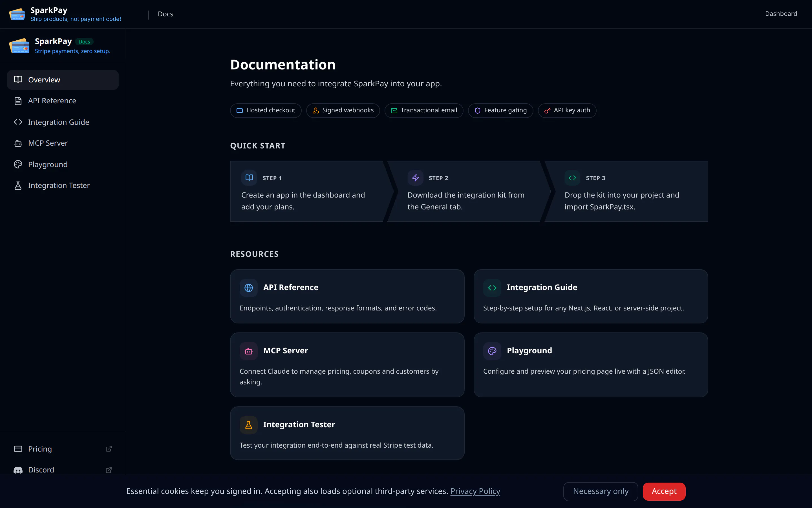
Task: Click the shield icon in Feature gating chip
Action: (x=477, y=111)
